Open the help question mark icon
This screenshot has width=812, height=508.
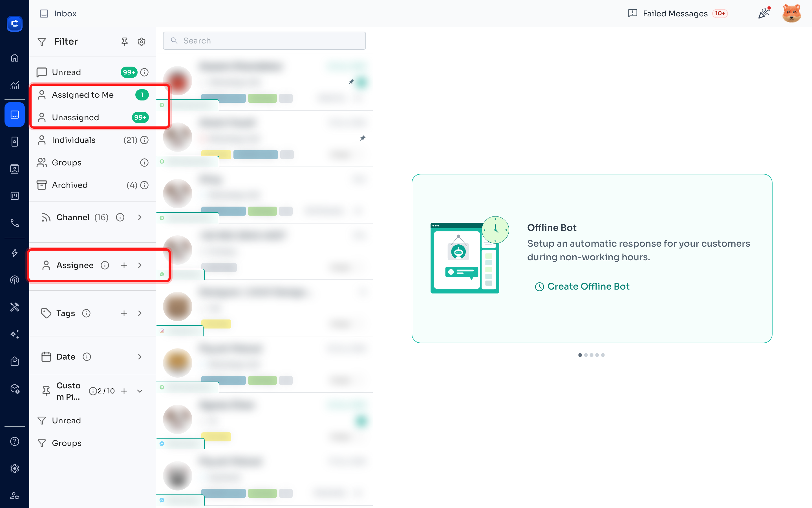[14, 441]
